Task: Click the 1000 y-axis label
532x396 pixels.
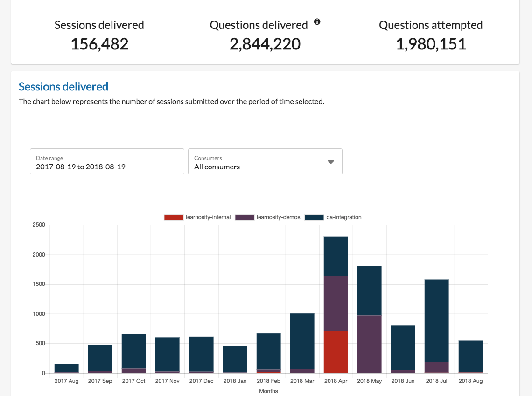Action: (x=39, y=314)
